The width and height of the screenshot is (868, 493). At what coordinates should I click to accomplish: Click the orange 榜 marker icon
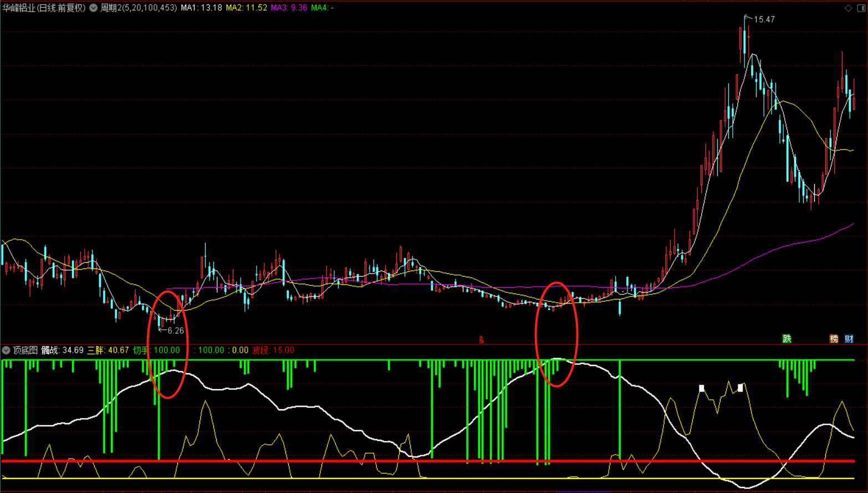click(x=834, y=339)
